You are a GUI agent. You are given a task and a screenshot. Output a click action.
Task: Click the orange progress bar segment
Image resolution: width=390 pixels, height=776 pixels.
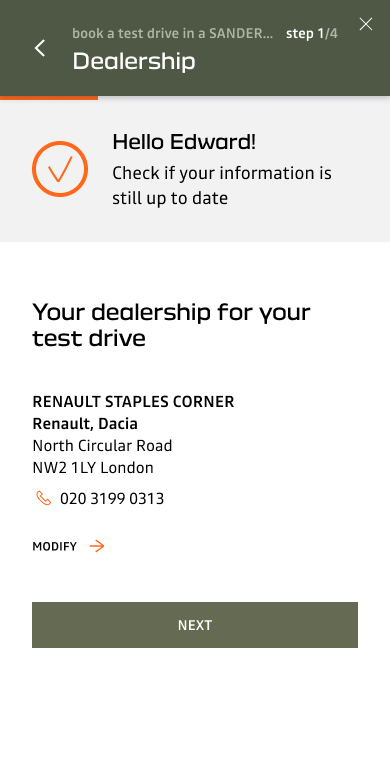click(49, 98)
